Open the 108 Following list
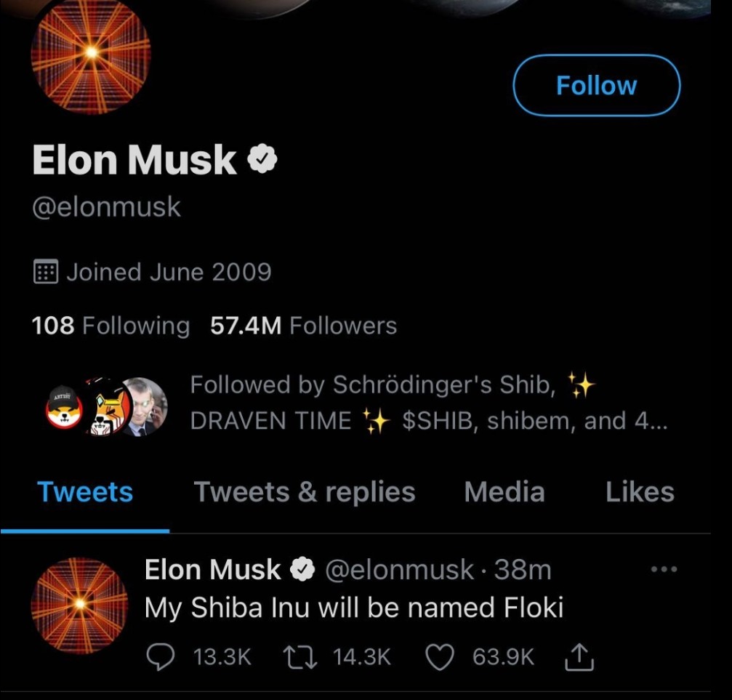Viewport: 732px width, 700px height. [x=110, y=326]
